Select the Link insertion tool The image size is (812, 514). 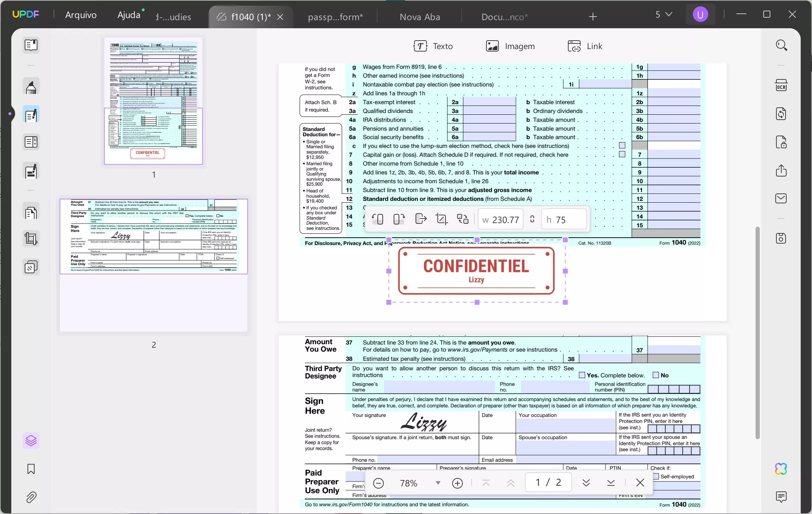(x=585, y=46)
